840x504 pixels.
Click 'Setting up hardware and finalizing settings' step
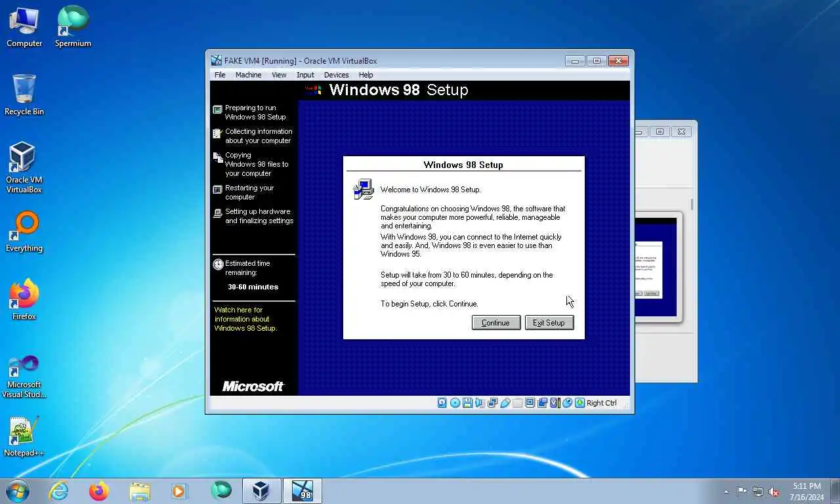point(259,216)
